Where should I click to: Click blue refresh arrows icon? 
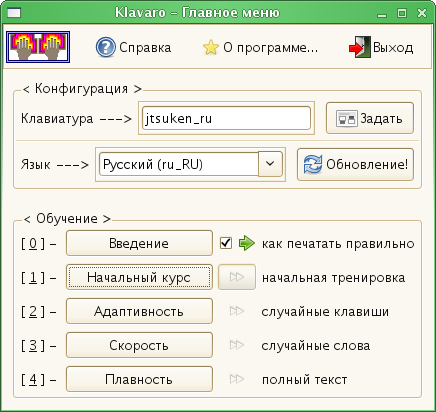coord(313,164)
